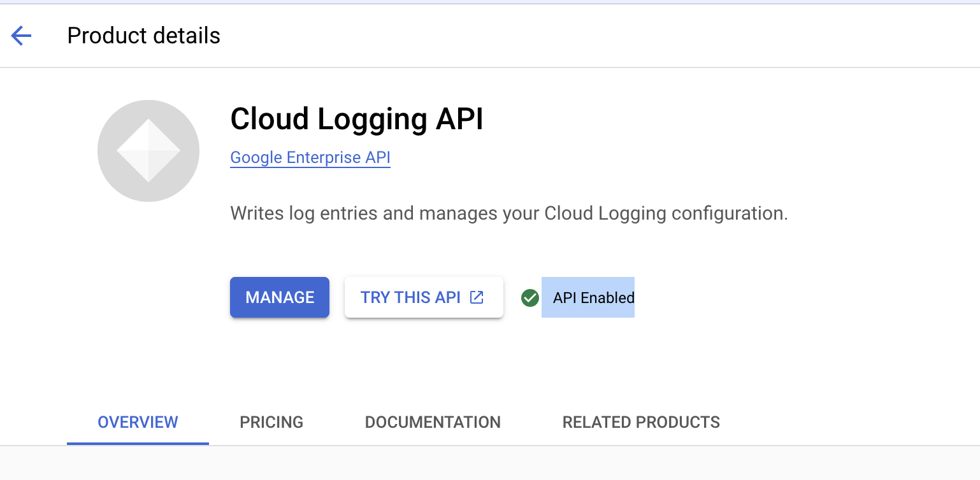Click the Cloud Logging API product logo
Image resolution: width=980 pixels, height=480 pixels.
[x=148, y=150]
